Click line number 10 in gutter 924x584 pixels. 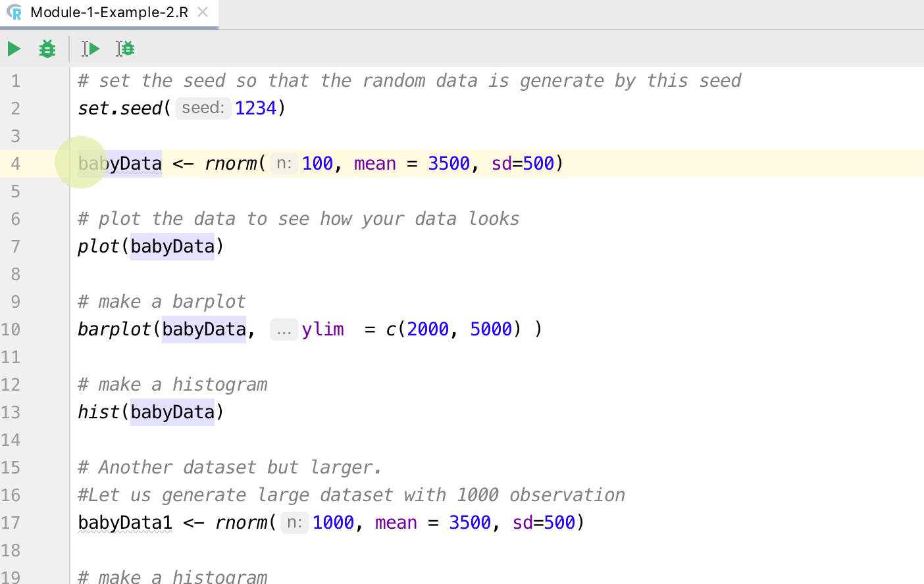[x=11, y=329]
